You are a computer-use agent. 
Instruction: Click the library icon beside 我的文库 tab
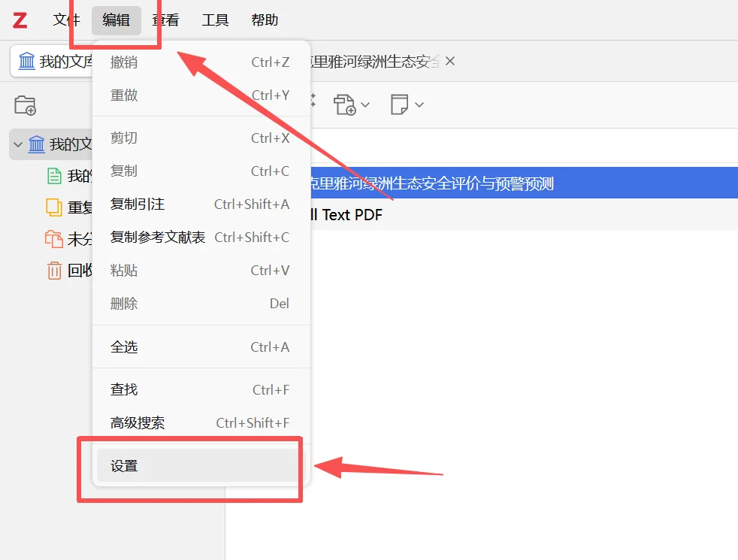(x=28, y=61)
